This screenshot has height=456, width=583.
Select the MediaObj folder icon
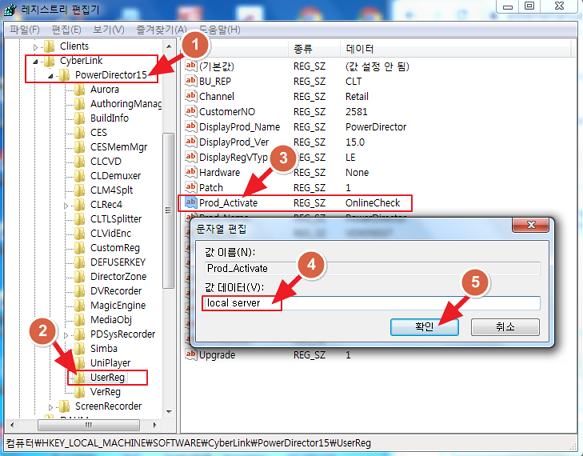click(79, 320)
